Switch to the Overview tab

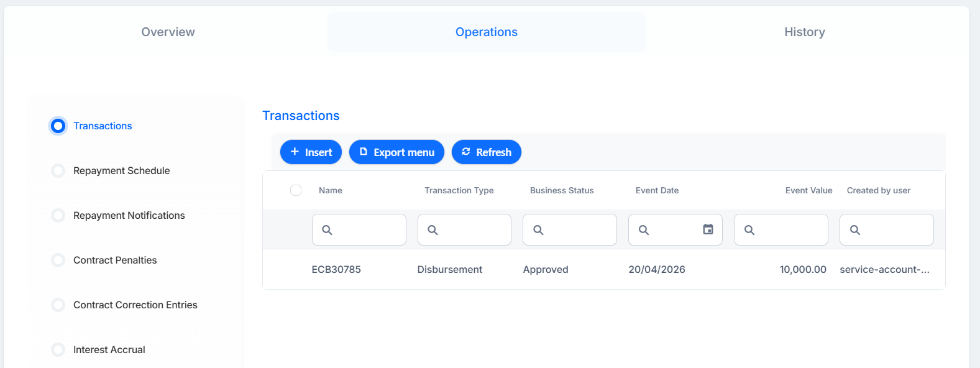pos(168,32)
